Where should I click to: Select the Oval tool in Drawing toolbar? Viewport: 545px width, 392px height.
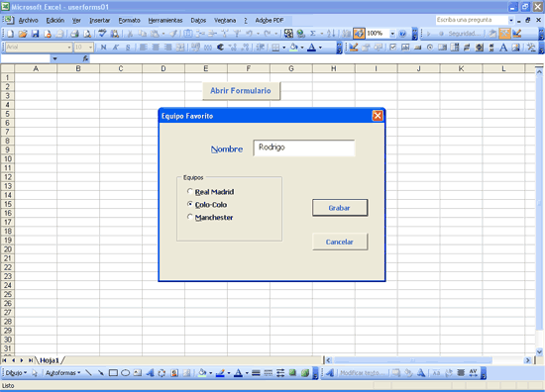126,373
